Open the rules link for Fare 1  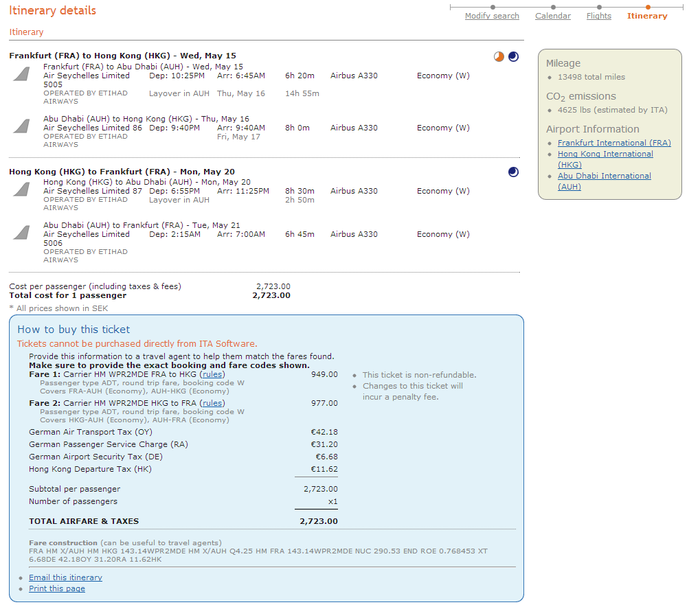[212, 375]
